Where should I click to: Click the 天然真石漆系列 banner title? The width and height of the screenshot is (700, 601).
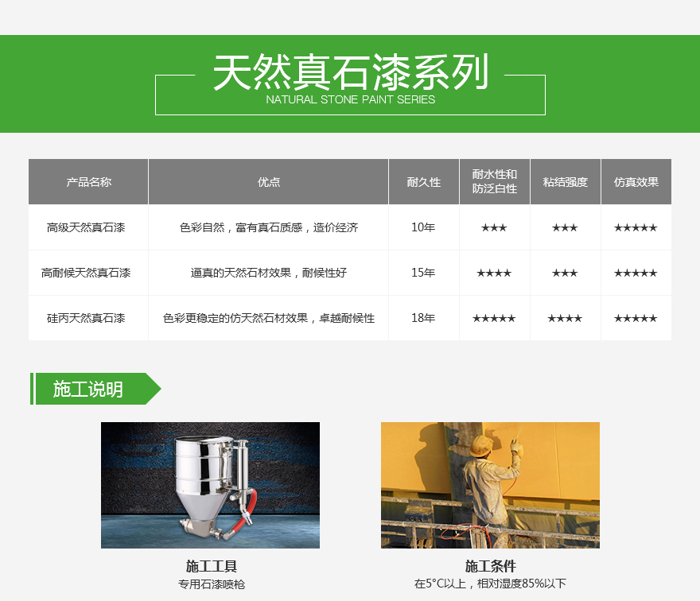(350, 74)
